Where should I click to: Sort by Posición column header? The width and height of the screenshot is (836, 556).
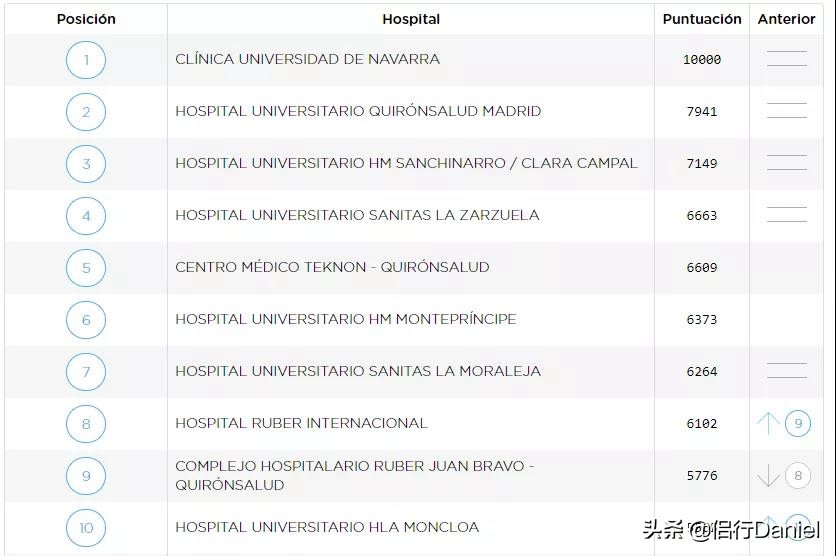tap(86, 19)
